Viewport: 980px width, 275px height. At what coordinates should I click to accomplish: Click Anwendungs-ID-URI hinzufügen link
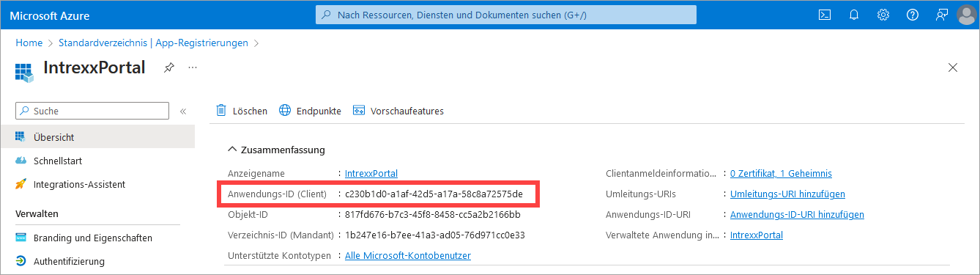pos(797,215)
